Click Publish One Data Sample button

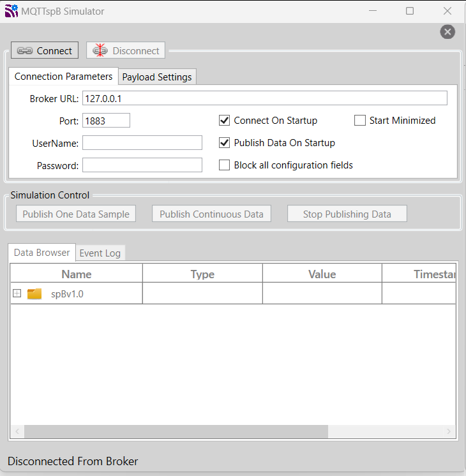[x=76, y=214]
